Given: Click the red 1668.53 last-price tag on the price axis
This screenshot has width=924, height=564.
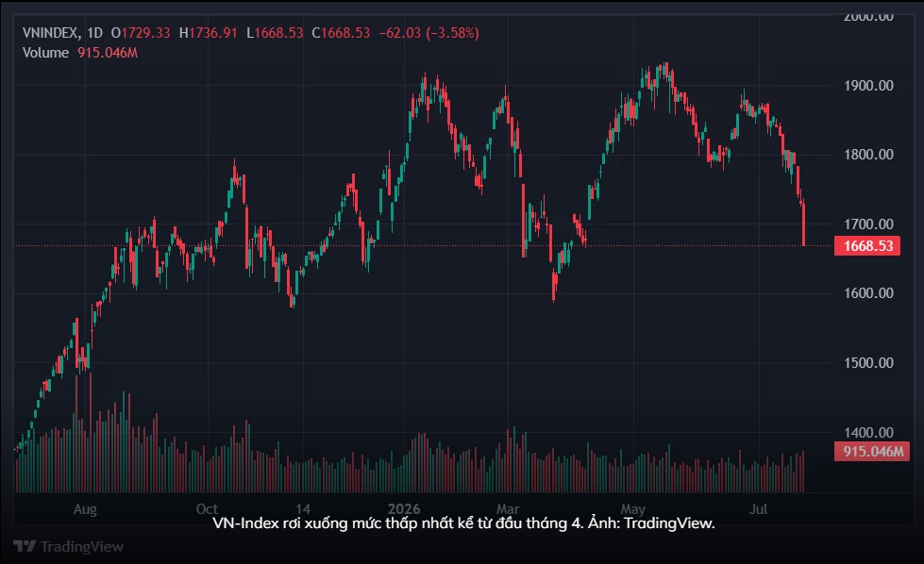Looking at the screenshot, I should point(867,245).
